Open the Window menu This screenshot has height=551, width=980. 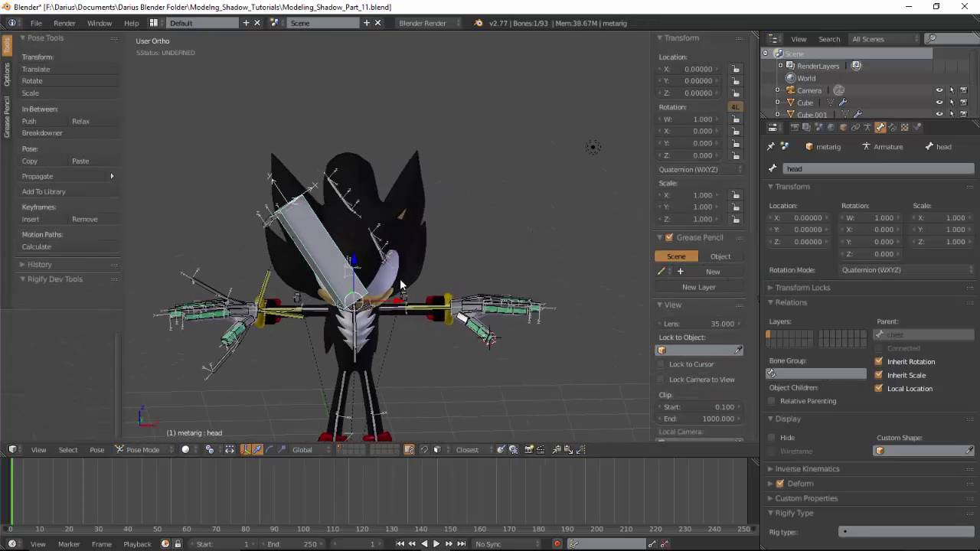(x=100, y=23)
